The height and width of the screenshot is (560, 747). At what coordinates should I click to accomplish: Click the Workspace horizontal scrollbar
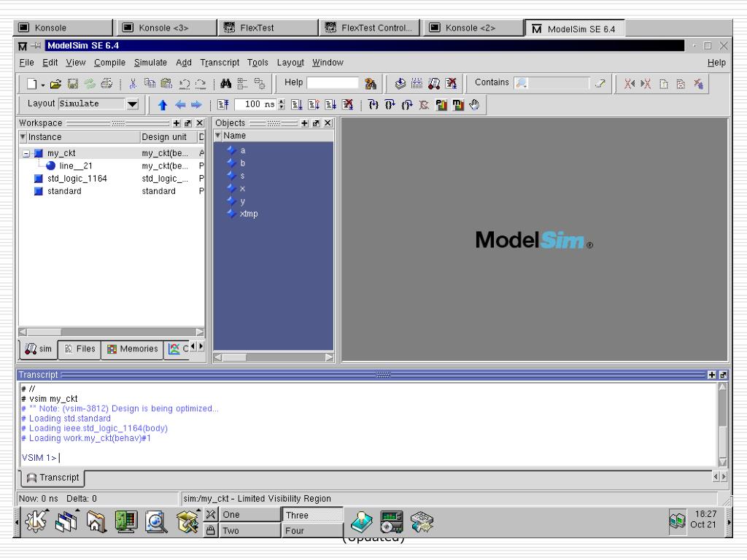click(111, 332)
